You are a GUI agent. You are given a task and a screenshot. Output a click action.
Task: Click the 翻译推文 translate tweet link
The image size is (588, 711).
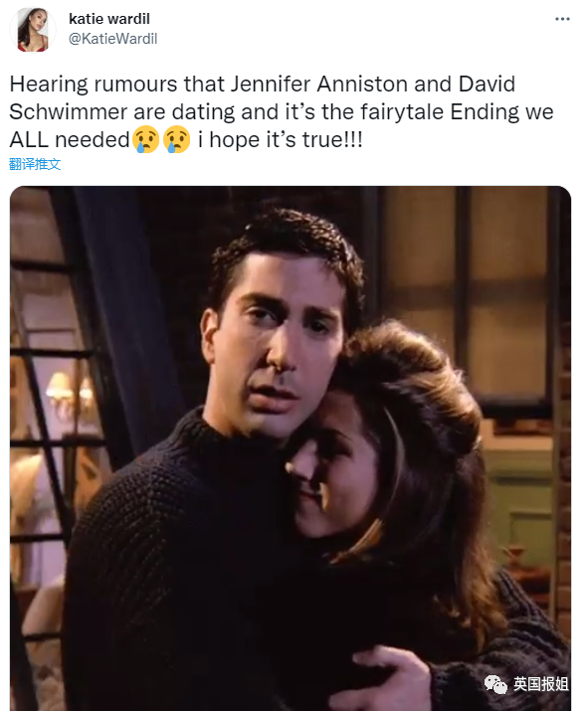tap(35, 164)
